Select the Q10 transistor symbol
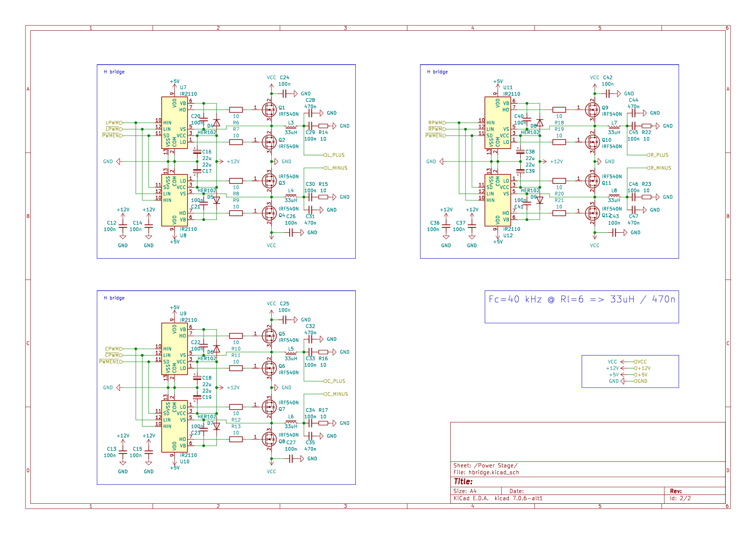 [592, 142]
